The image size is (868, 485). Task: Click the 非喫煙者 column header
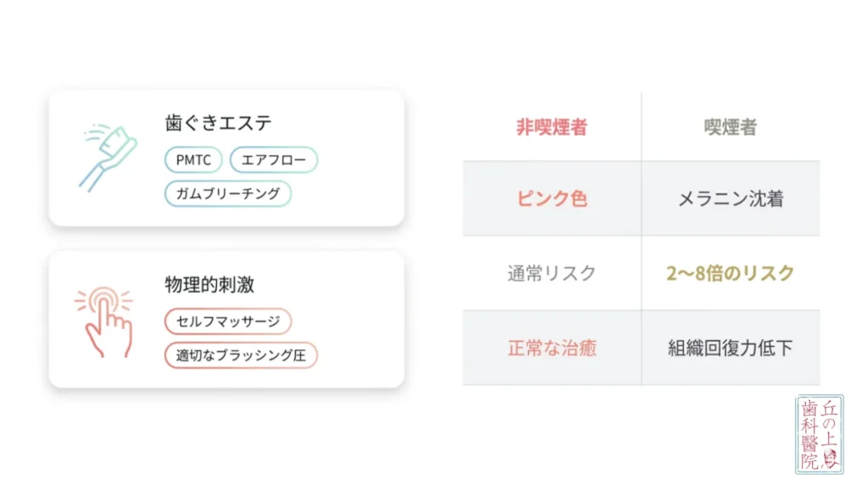click(552, 127)
